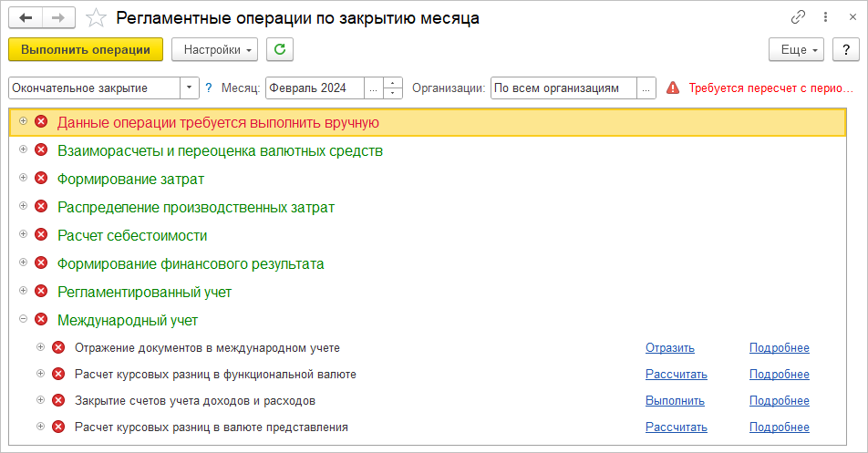Screen dimensions: 868x453
Task: Open the closing type dropdown
Action: click(x=190, y=88)
